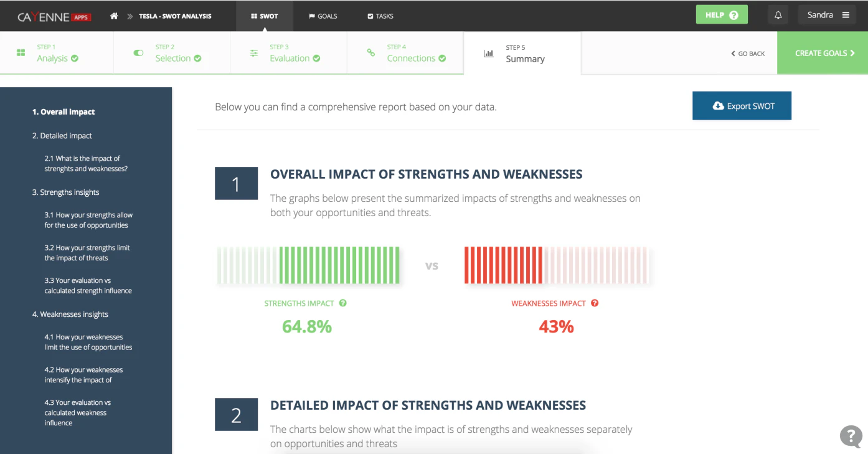868x454 pixels.
Task: Click the home icon in top bar
Action: (x=114, y=16)
